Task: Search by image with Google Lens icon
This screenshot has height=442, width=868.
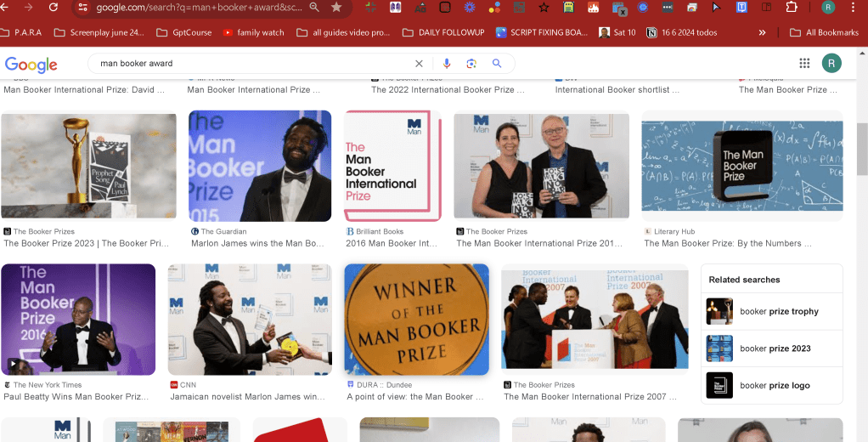Action: coord(471,63)
